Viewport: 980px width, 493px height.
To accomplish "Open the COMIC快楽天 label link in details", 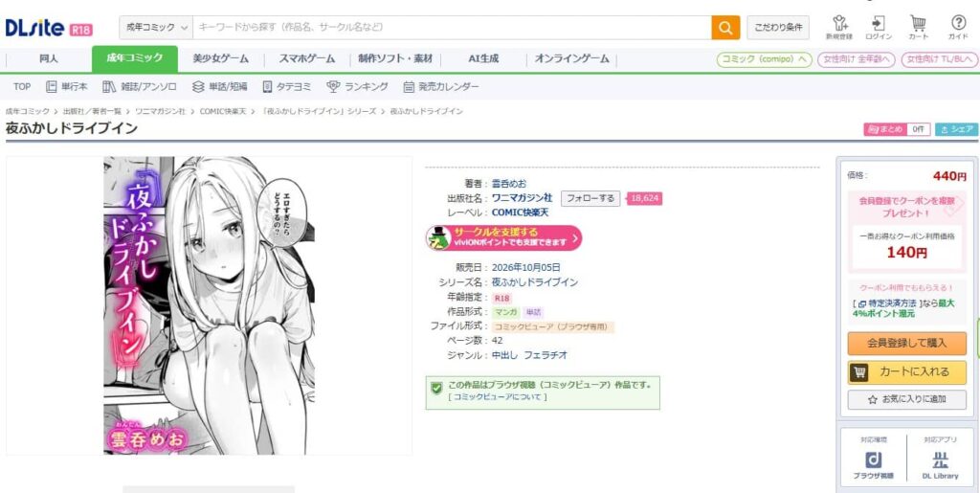I will pos(520,213).
